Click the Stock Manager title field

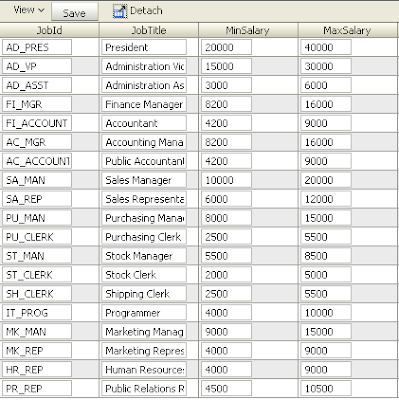[144, 256]
